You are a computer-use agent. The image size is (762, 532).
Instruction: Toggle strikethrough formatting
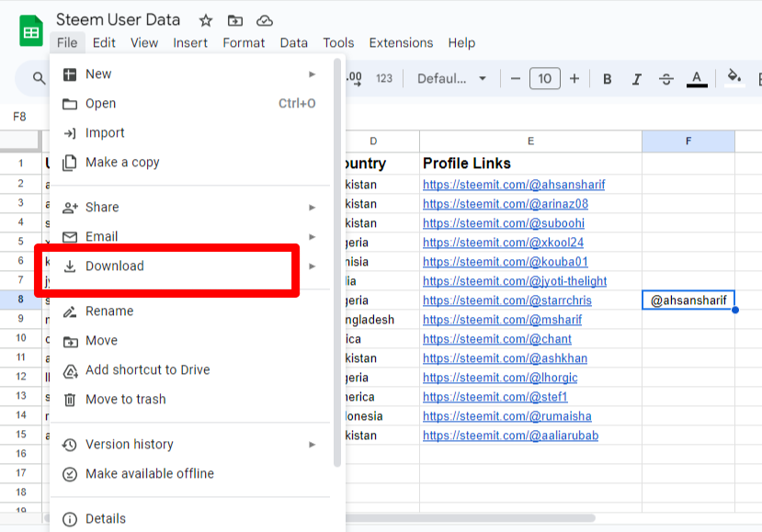(x=666, y=79)
